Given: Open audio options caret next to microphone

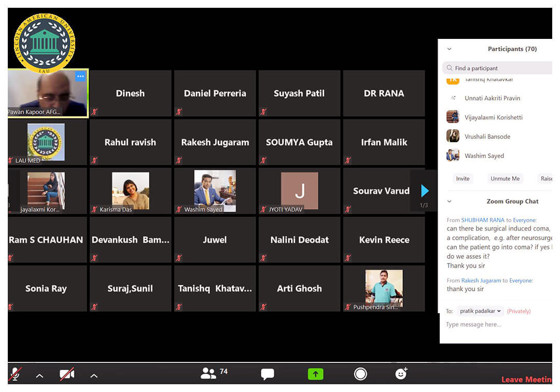Looking at the screenshot, I should tap(39, 375).
